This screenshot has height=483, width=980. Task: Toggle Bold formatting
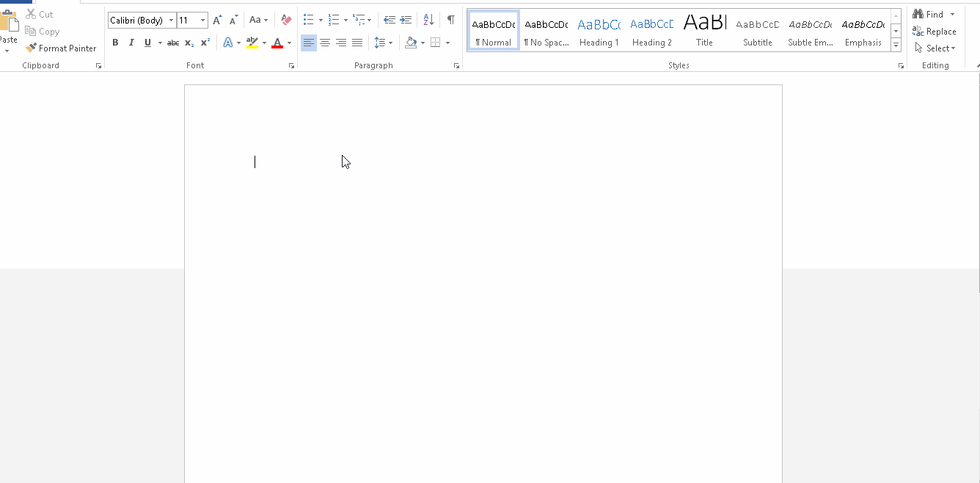[115, 43]
